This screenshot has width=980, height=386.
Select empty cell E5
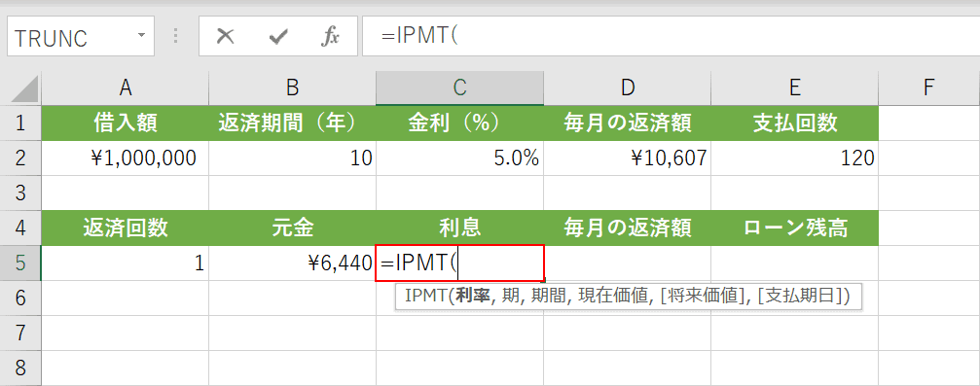click(x=794, y=263)
